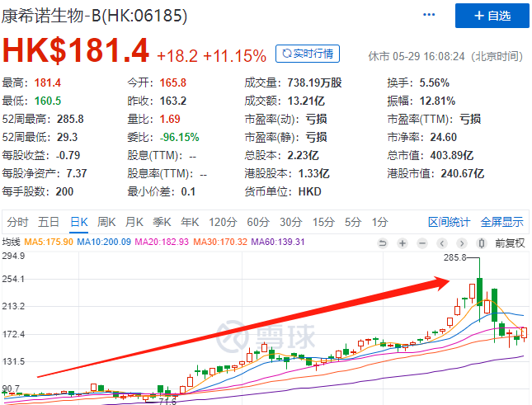Open the 全屏显示 fullscreen link
This screenshot has height=405, width=532.
[x=501, y=222]
